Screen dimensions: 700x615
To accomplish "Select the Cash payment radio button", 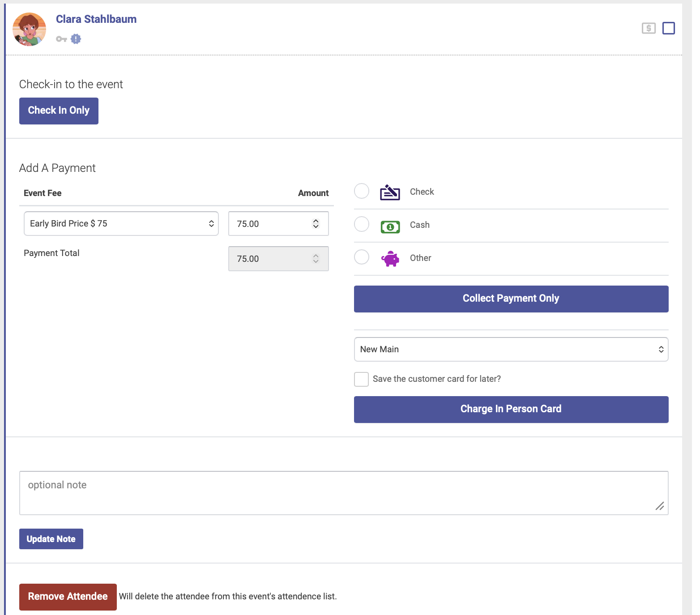I will pos(362,224).
